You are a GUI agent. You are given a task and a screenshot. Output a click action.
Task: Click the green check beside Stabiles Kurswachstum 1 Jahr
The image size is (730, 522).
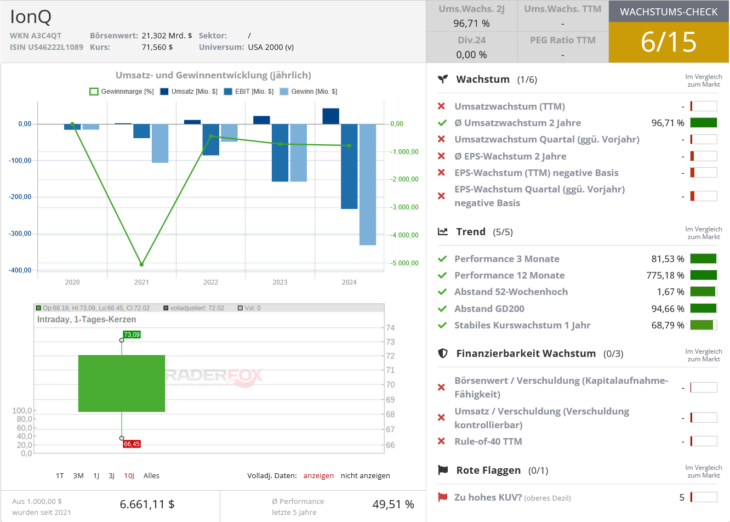coord(442,325)
